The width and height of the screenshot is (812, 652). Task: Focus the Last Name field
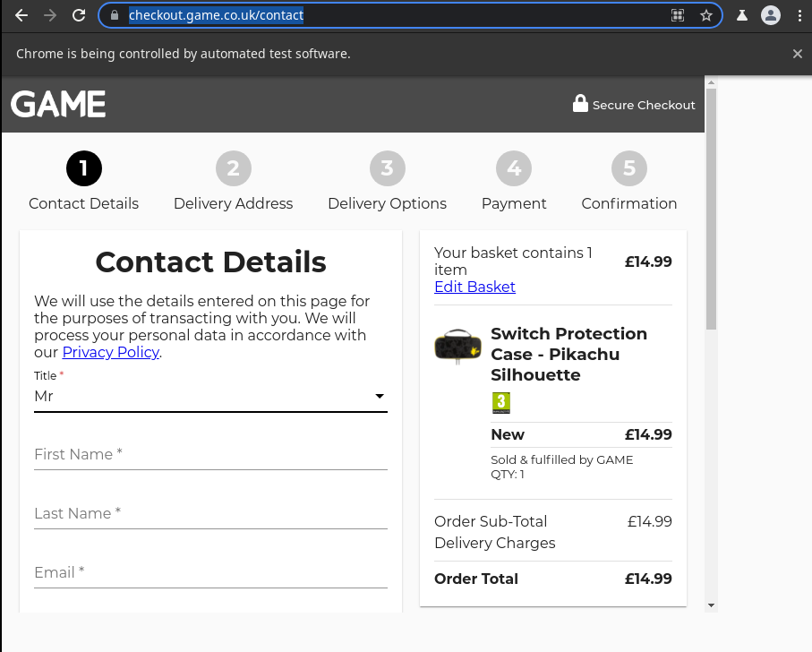tap(210, 514)
